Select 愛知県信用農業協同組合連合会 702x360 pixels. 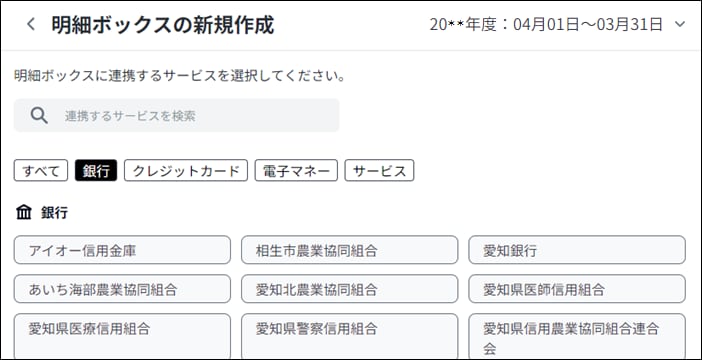pos(577,336)
